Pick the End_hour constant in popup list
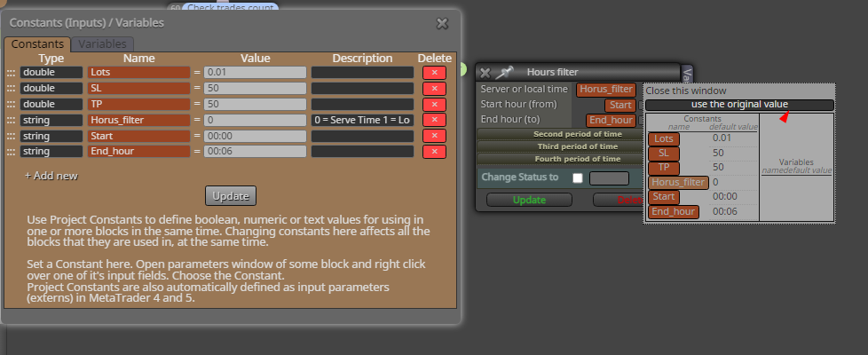868x355 pixels. pyautogui.click(x=673, y=211)
